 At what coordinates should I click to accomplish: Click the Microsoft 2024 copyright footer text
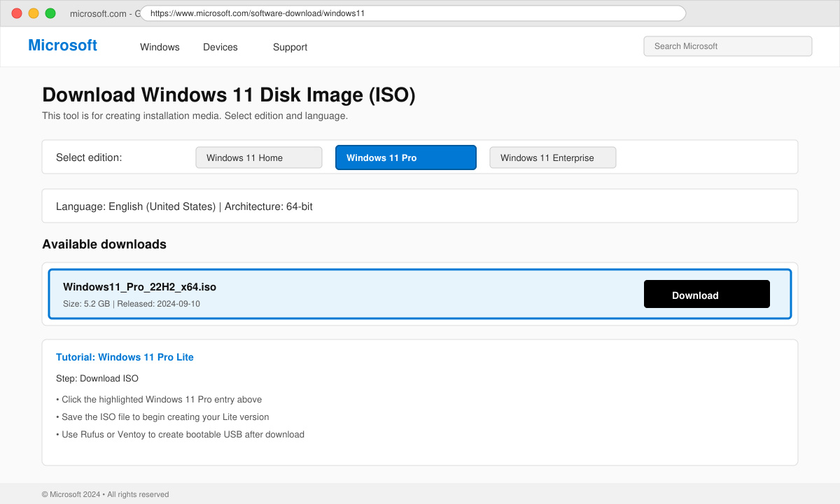[105, 494]
